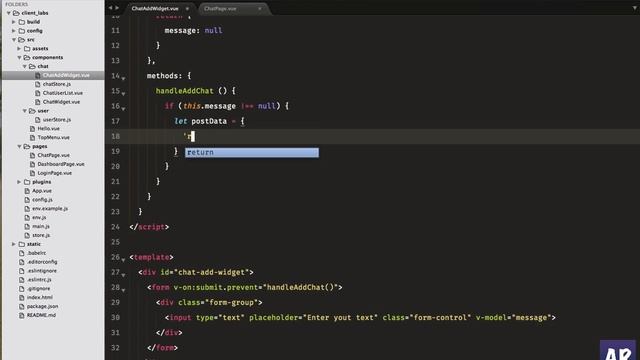Image resolution: width=640 pixels, height=360 pixels.
Task: Fold the template block at line 26
Action: 123,260
